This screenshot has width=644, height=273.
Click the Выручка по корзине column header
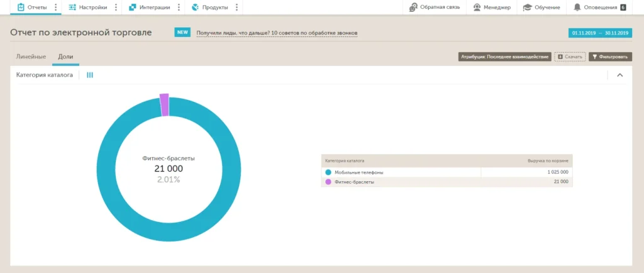(x=548, y=160)
